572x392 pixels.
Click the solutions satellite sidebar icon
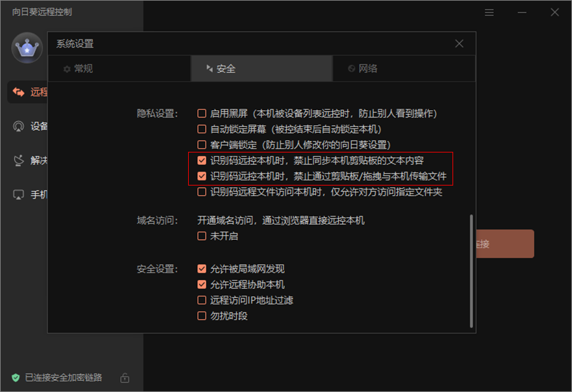click(x=18, y=161)
